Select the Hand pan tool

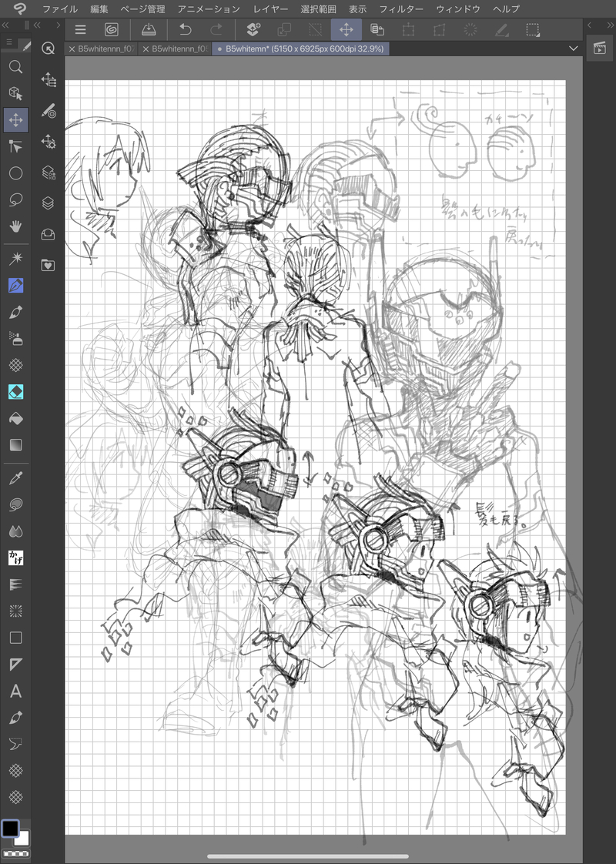click(16, 226)
